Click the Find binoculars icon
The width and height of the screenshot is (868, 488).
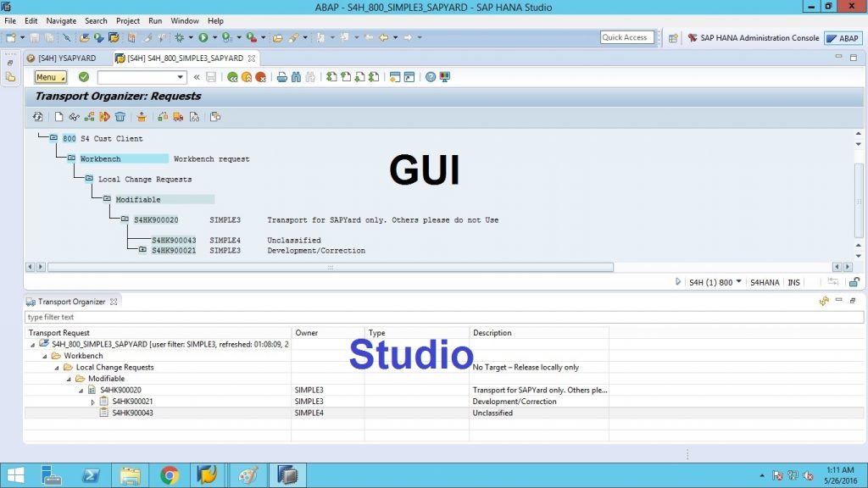296,77
